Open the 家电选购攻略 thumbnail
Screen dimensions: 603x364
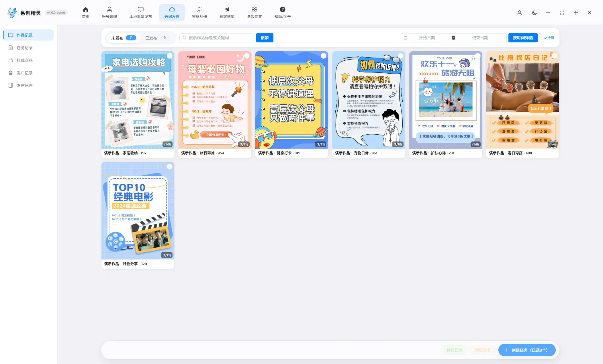(138, 100)
